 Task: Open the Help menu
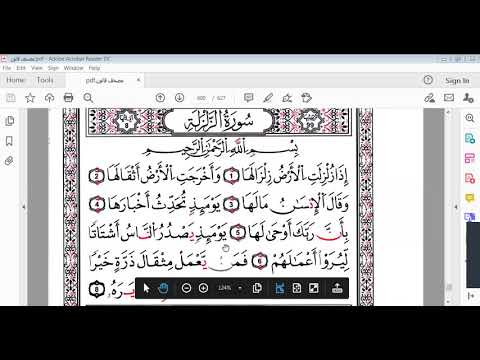(x=94, y=68)
